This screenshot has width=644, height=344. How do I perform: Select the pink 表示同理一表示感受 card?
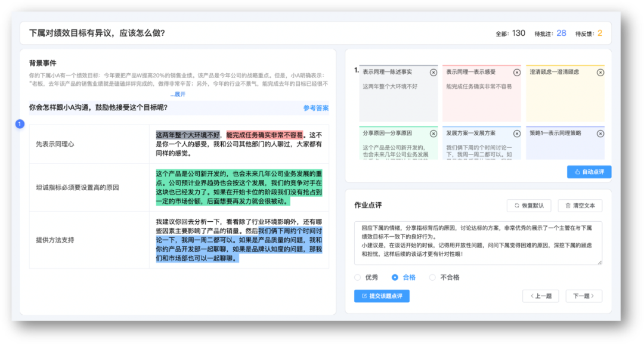(x=482, y=94)
